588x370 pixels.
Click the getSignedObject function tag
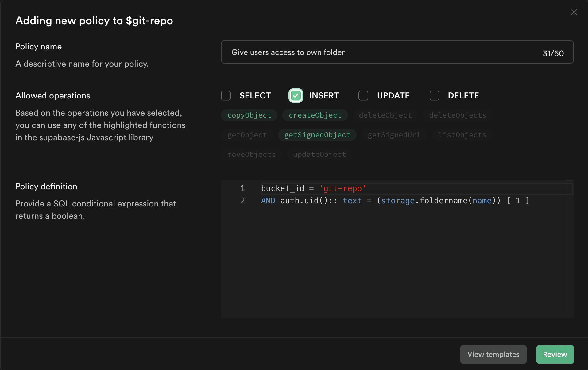pos(317,135)
